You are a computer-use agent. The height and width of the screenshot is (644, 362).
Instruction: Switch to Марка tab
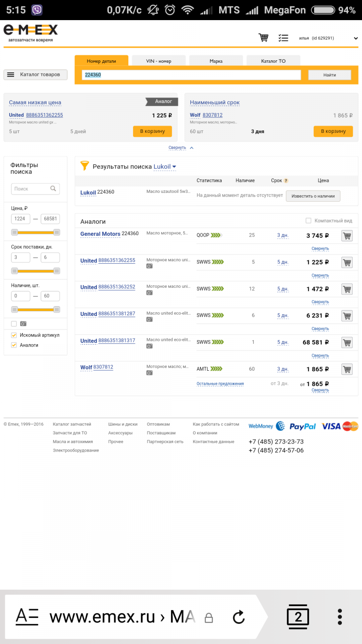[216, 61]
